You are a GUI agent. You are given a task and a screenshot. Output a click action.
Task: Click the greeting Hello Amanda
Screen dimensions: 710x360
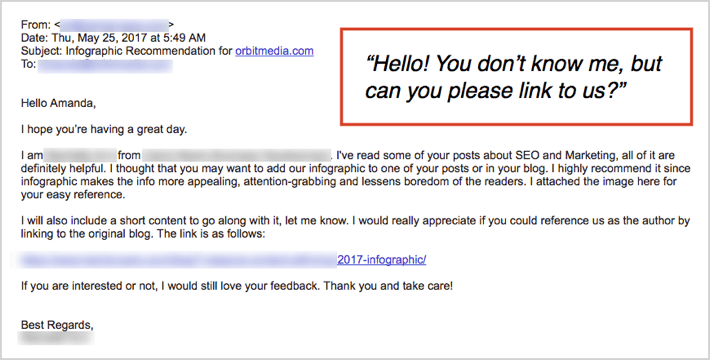(x=58, y=103)
